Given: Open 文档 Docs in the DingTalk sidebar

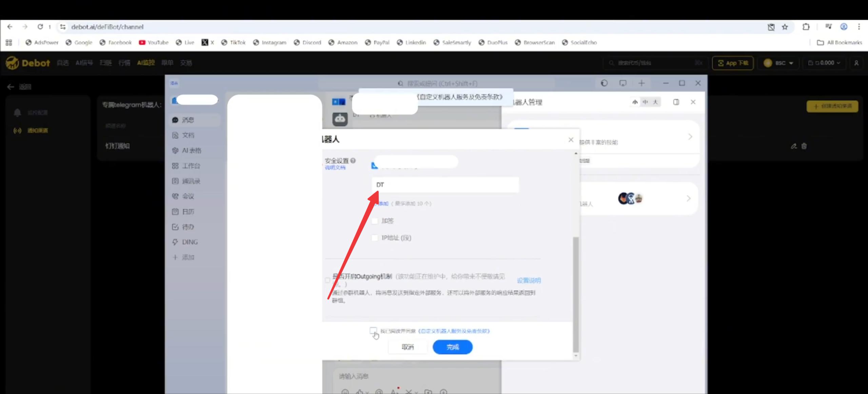Looking at the screenshot, I should coord(188,135).
